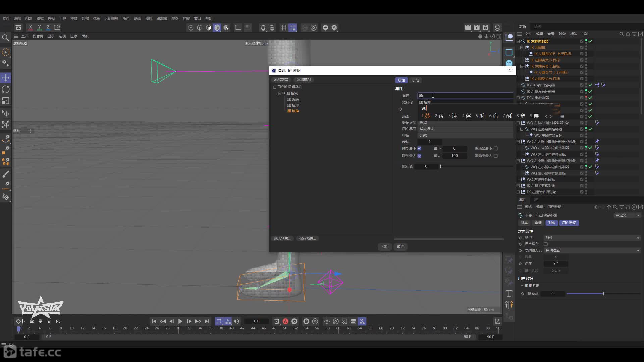Open 数据类型 dropdown showing 浮点

pyautogui.click(x=465, y=123)
